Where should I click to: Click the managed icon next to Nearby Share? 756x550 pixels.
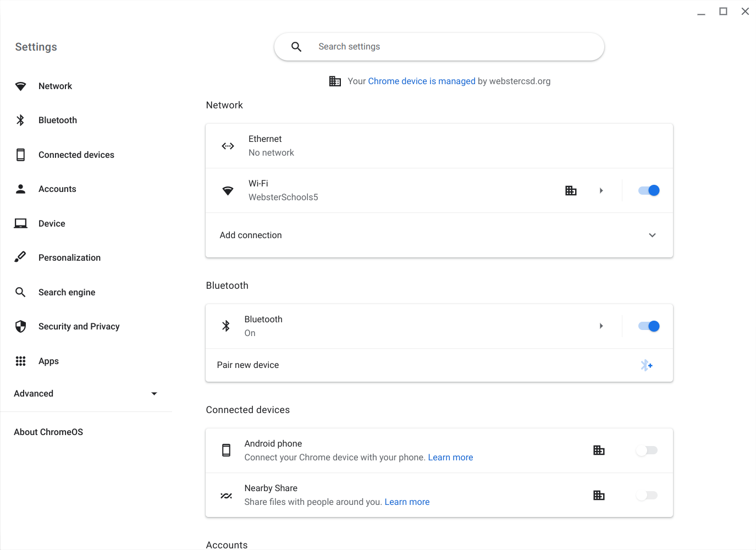coord(599,496)
